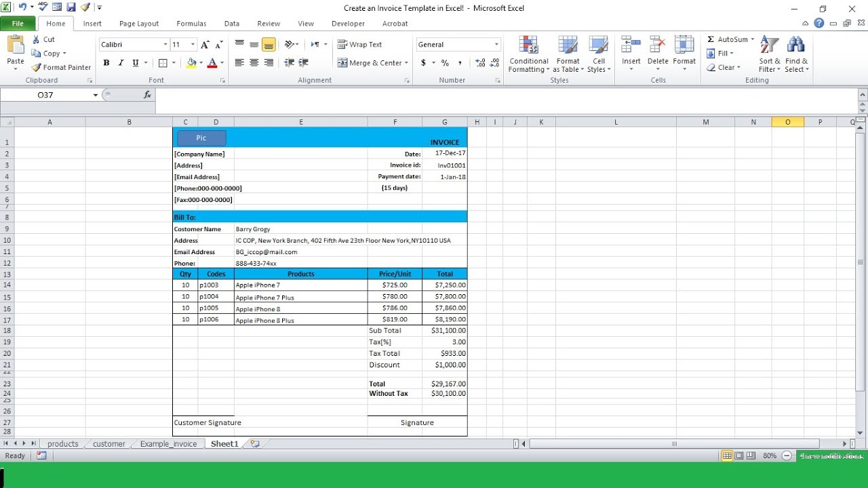Apply the yellow Fill Color bucket
Viewport: 868px width, 488px height.
[x=191, y=63]
